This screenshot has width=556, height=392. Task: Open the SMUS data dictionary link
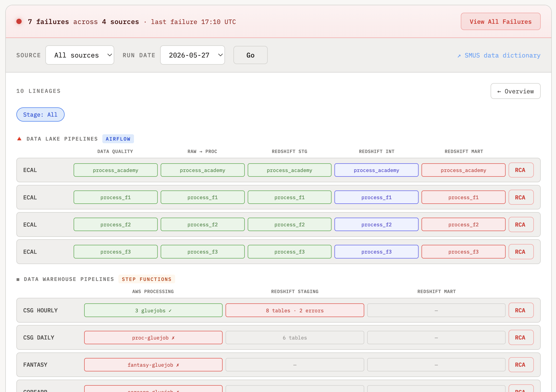[x=499, y=55]
